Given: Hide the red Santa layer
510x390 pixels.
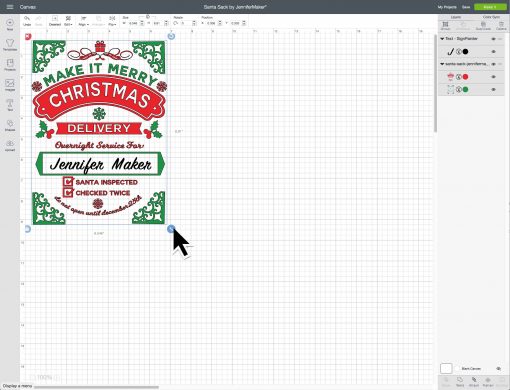Looking at the screenshot, I should click(x=494, y=77).
